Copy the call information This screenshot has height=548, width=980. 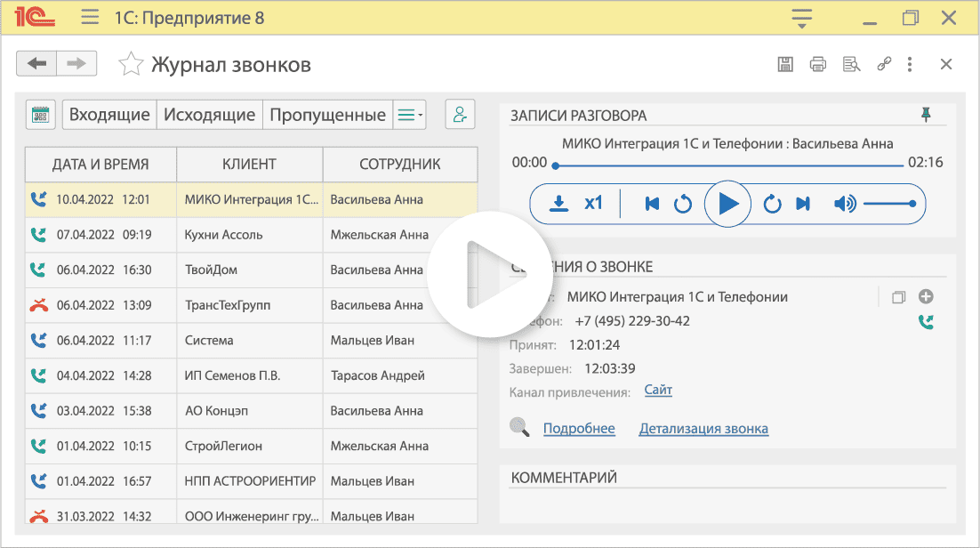pos(899,296)
